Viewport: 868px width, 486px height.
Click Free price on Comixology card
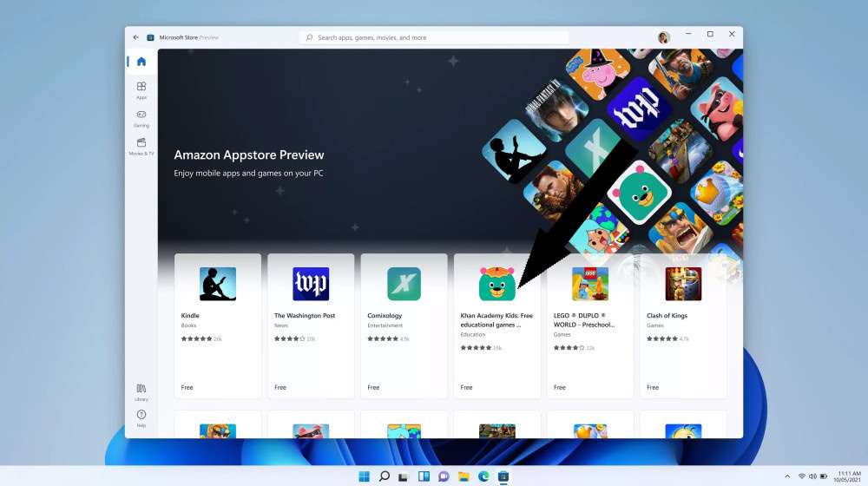tap(373, 387)
